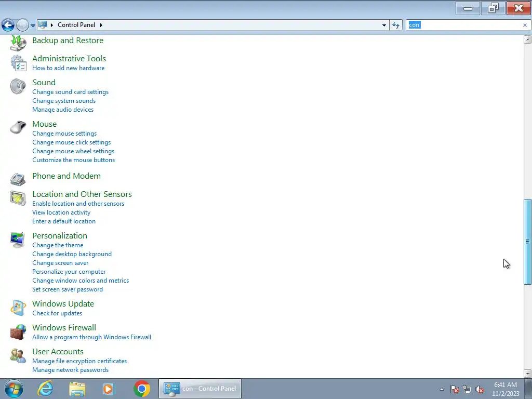Click the scrollbar down arrow
This screenshot has width=532, height=399.
[527, 374]
